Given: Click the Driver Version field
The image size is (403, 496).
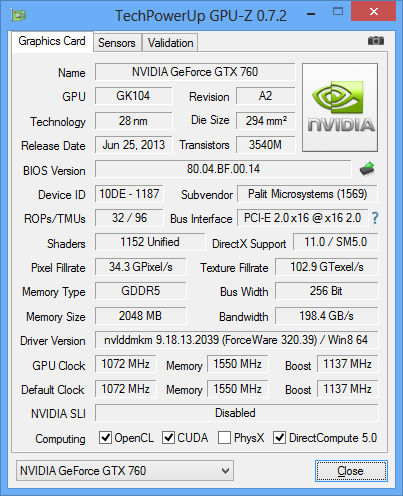Looking at the screenshot, I should (x=236, y=340).
